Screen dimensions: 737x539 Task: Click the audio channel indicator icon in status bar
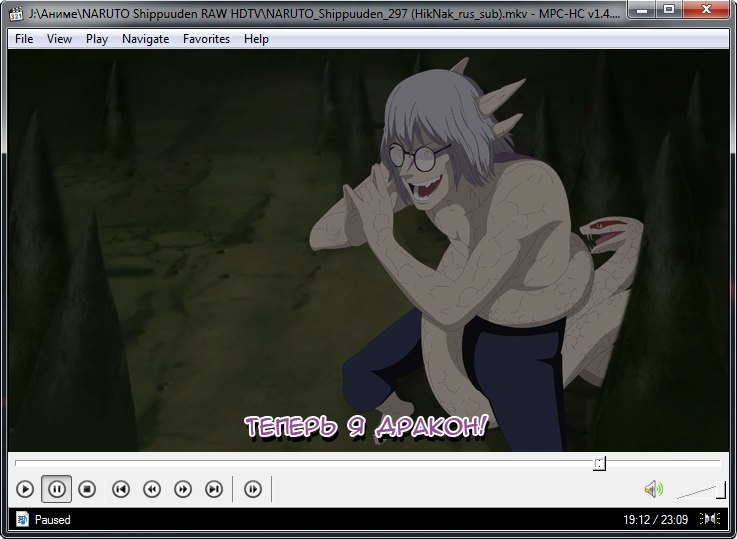click(710, 519)
